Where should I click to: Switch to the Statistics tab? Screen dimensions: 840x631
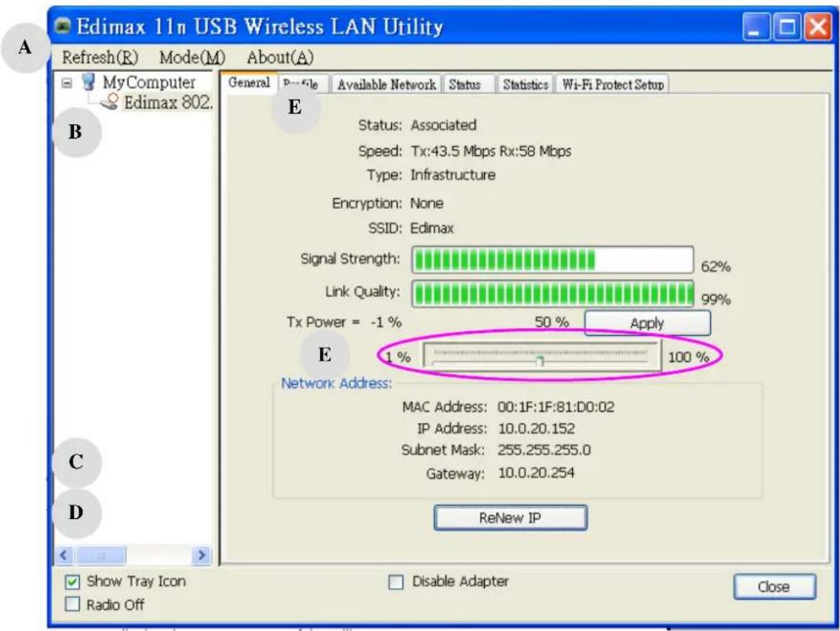(526, 85)
